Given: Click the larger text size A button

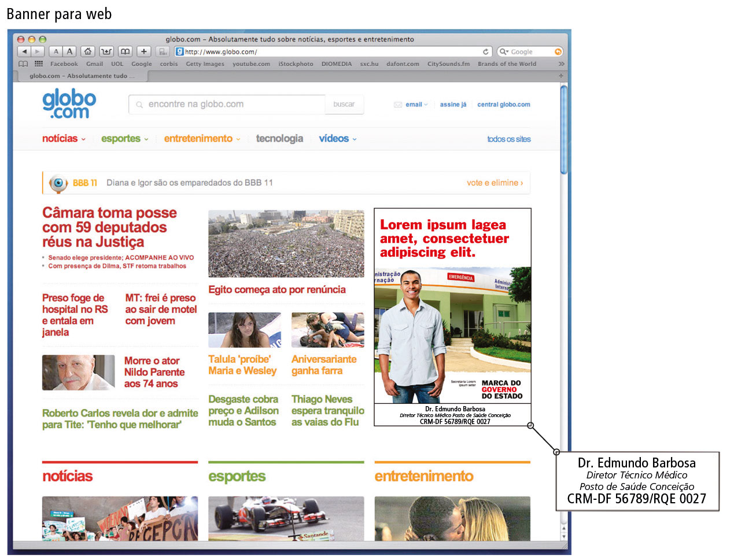Looking at the screenshot, I should 70,51.
